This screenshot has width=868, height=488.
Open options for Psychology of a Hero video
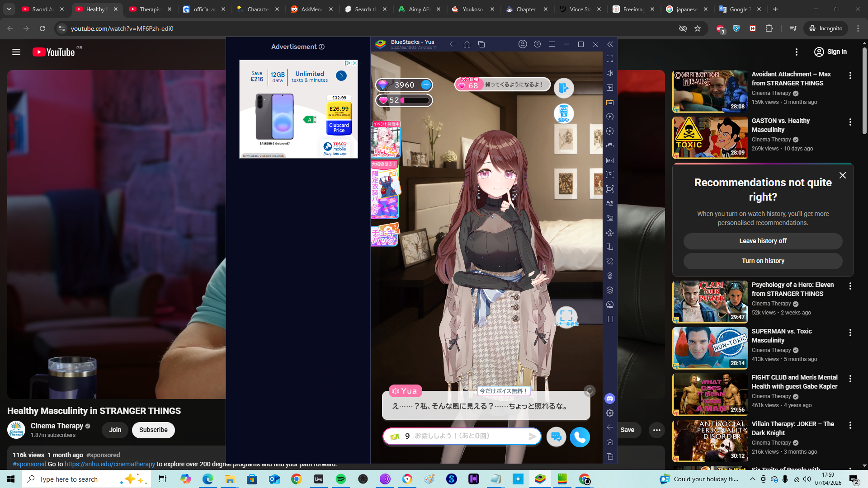click(850, 286)
